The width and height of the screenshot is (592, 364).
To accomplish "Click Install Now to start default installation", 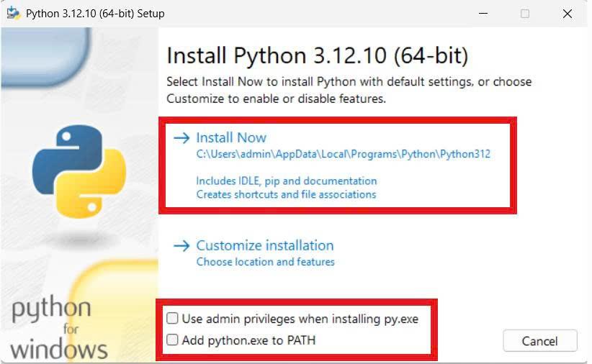I will point(231,137).
